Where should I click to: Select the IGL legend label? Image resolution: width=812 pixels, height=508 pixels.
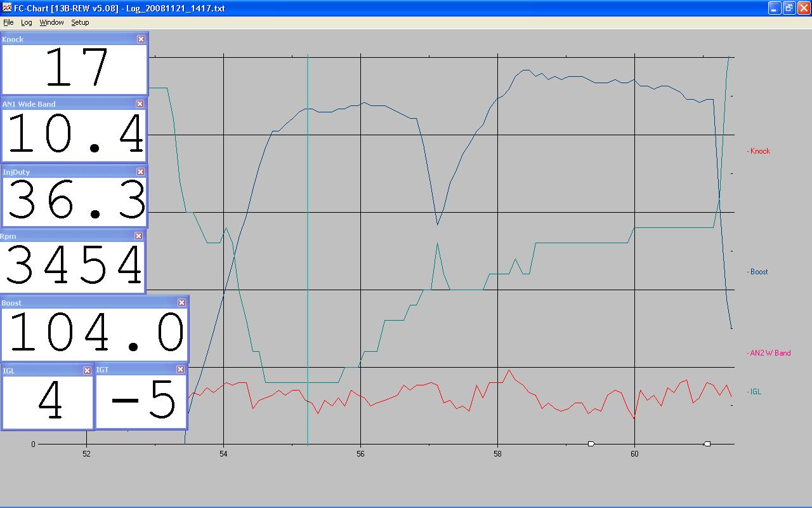pos(754,392)
